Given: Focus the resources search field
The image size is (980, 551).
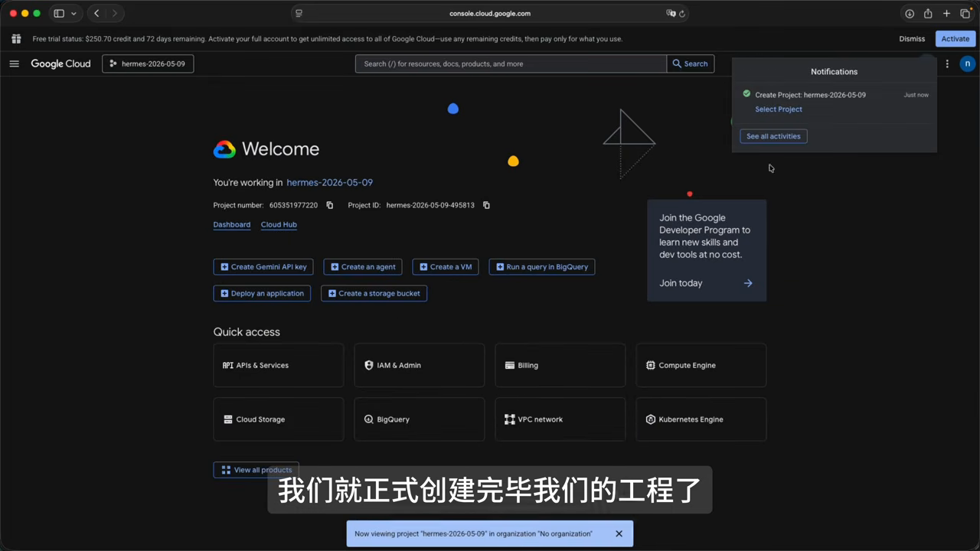Looking at the screenshot, I should [x=511, y=64].
